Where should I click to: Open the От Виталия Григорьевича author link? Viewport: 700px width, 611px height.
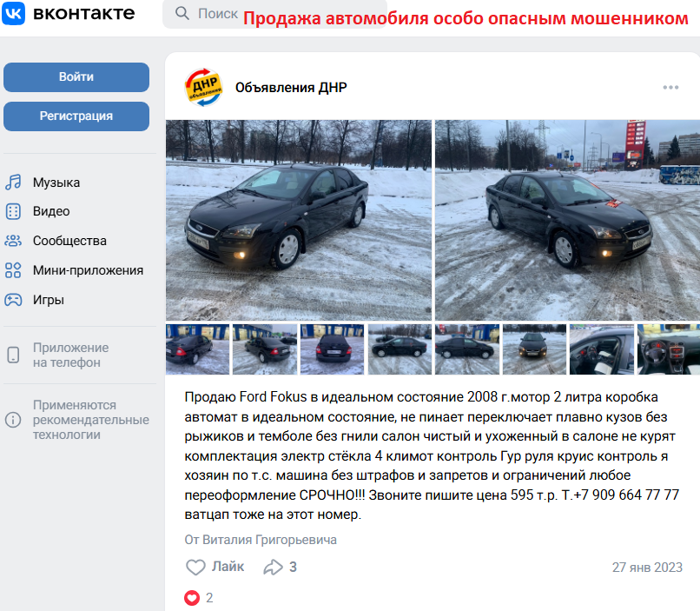point(261,540)
